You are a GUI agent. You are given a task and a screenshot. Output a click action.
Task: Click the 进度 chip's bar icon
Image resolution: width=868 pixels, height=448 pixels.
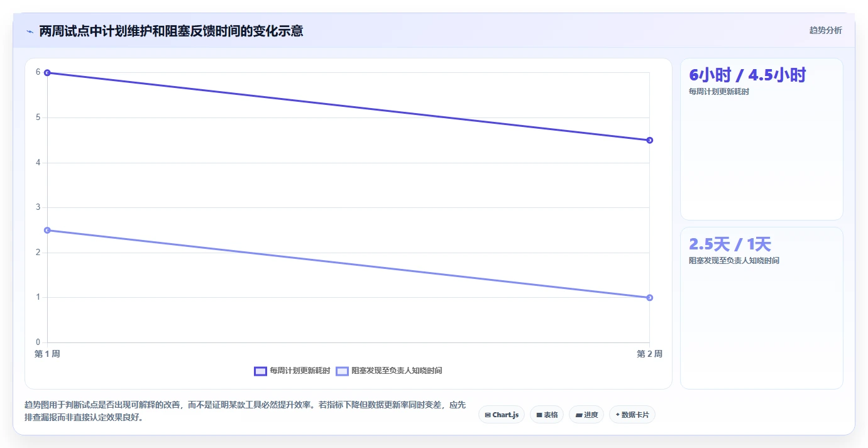578,415
